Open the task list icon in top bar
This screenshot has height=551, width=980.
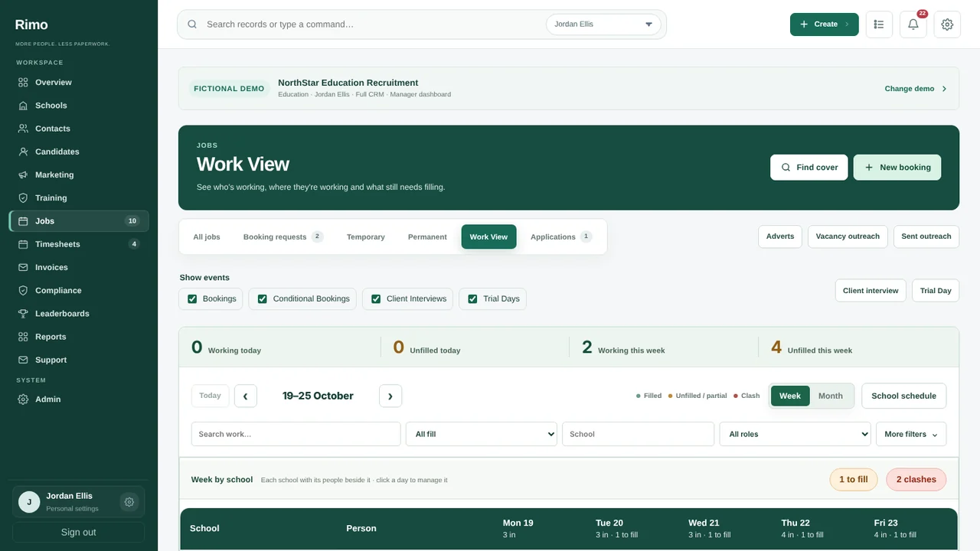pos(879,24)
